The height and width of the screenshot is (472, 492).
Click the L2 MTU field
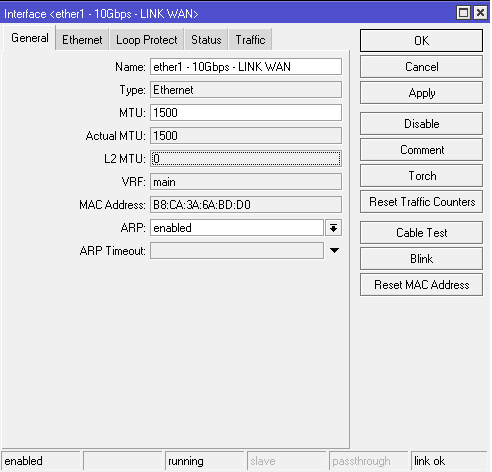pos(246,159)
